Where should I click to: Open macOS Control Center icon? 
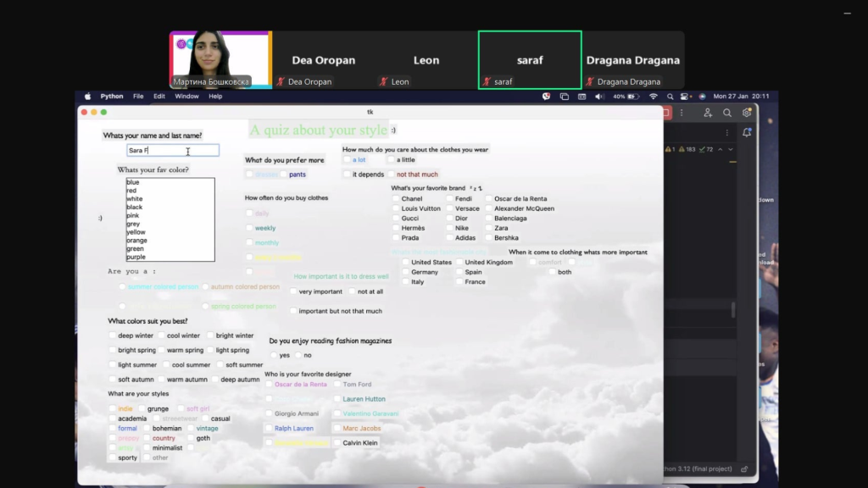[x=686, y=97]
